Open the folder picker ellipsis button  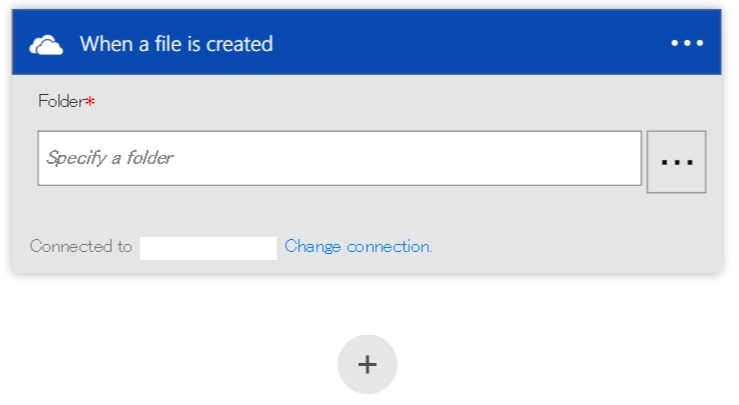(x=676, y=161)
